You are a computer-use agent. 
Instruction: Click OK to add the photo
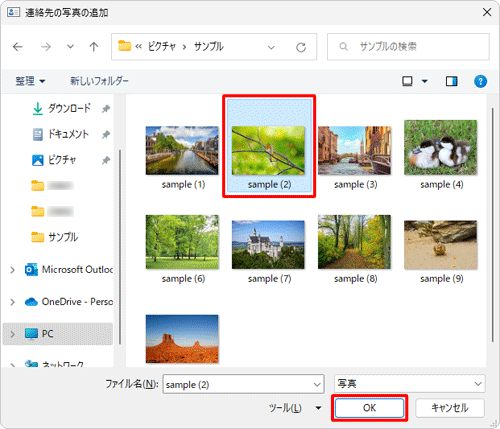[x=369, y=408]
